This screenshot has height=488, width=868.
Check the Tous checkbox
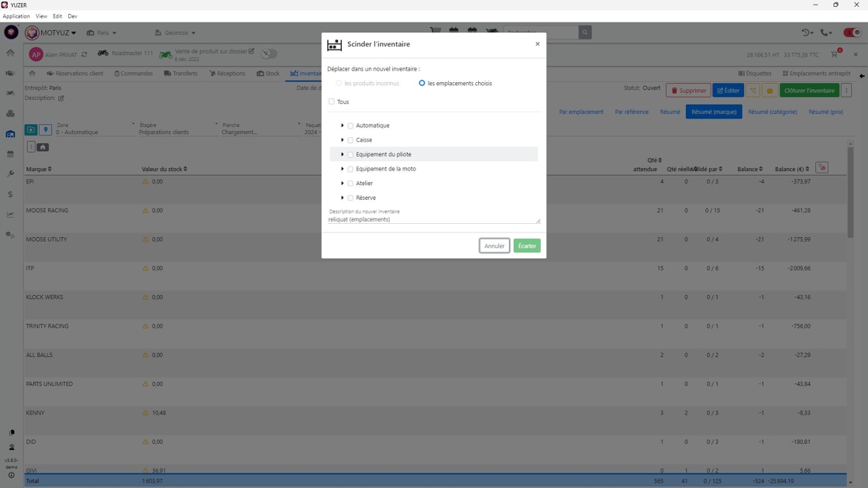click(332, 101)
